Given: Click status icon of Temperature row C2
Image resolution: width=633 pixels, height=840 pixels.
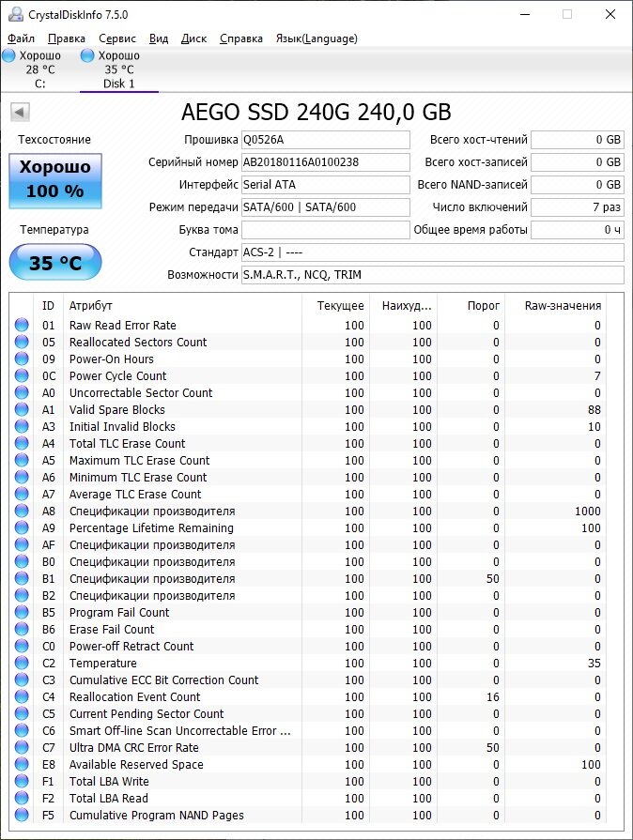Looking at the screenshot, I should pyautogui.click(x=22, y=663).
